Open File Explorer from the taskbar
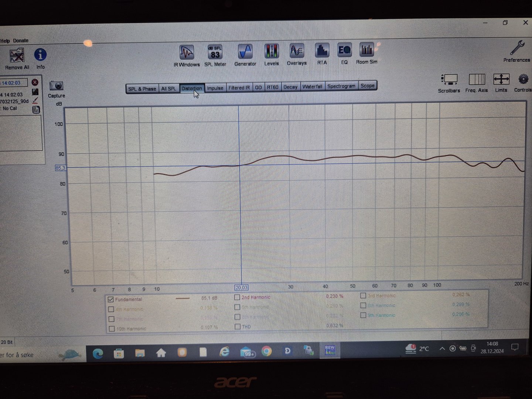532x399 pixels. (x=140, y=353)
